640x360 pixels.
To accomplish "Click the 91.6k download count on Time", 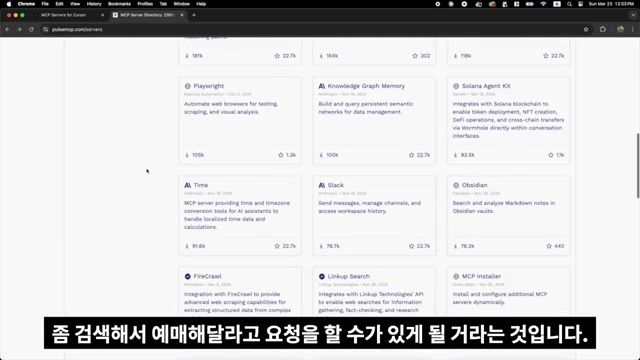I will click(x=199, y=246).
